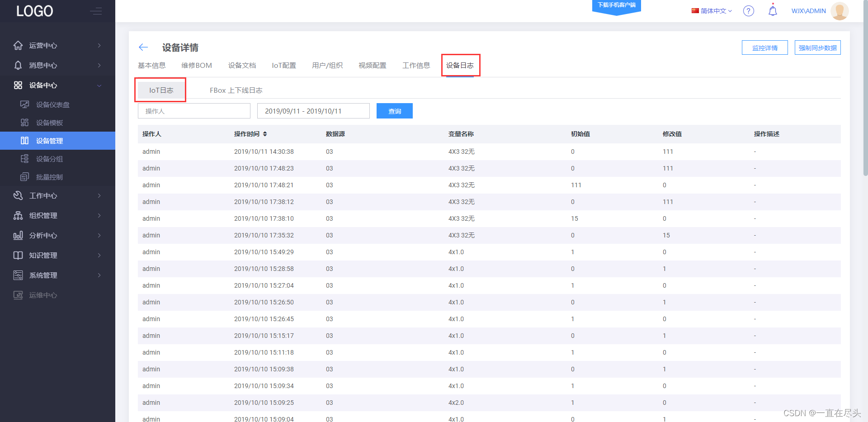Go back using the left arrow icon
Image resolution: width=868 pixels, height=422 pixels.
pos(143,47)
